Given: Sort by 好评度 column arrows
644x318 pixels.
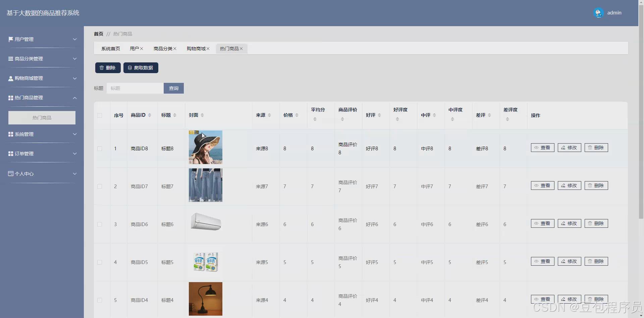Looking at the screenshot, I should pyautogui.click(x=397, y=119).
